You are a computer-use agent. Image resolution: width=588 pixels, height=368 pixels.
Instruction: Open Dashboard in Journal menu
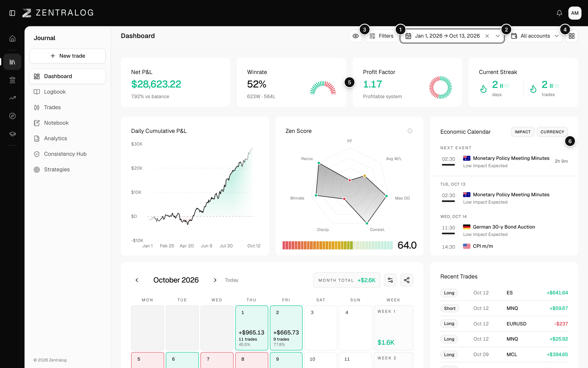tap(68, 76)
